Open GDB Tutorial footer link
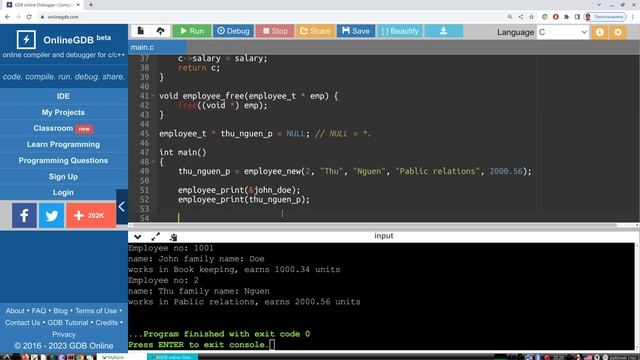The height and width of the screenshot is (360, 640). [68, 322]
